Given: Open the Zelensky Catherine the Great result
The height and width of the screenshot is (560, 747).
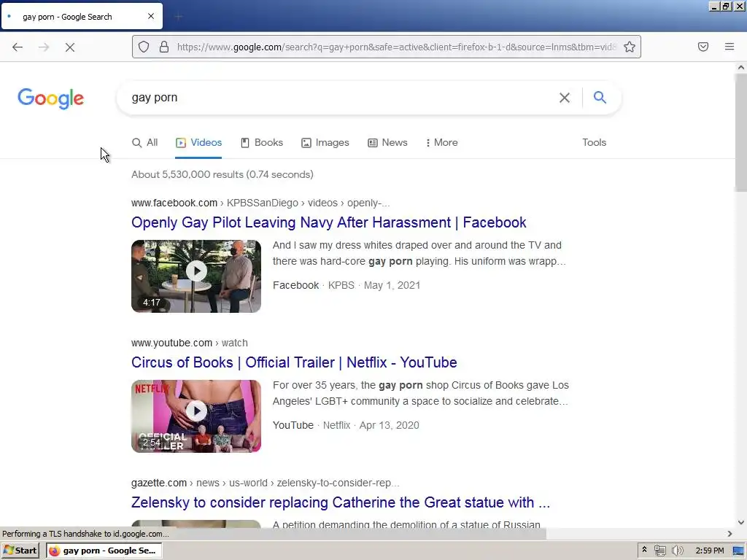Looking at the screenshot, I should pos(341,502).
